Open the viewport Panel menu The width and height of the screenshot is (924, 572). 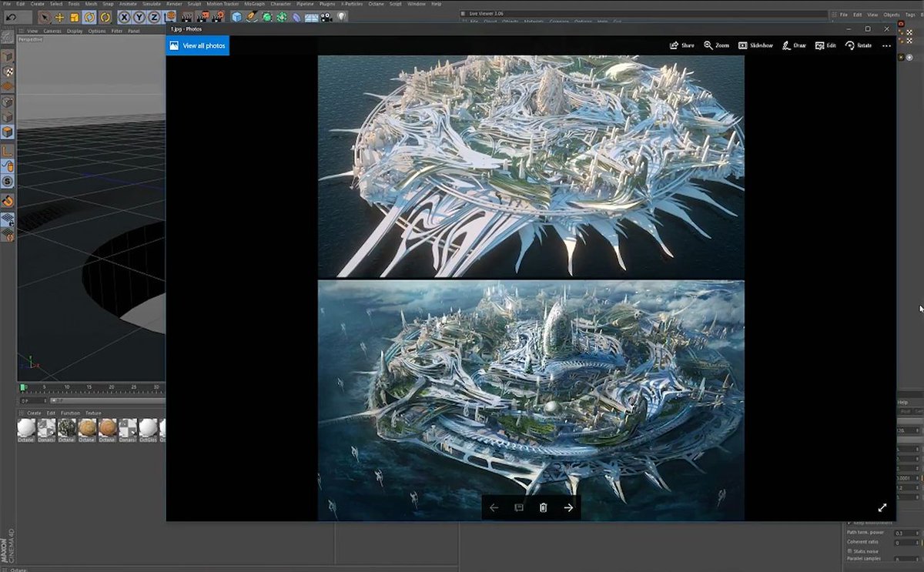pyautogui.click(x=134, y=31)
